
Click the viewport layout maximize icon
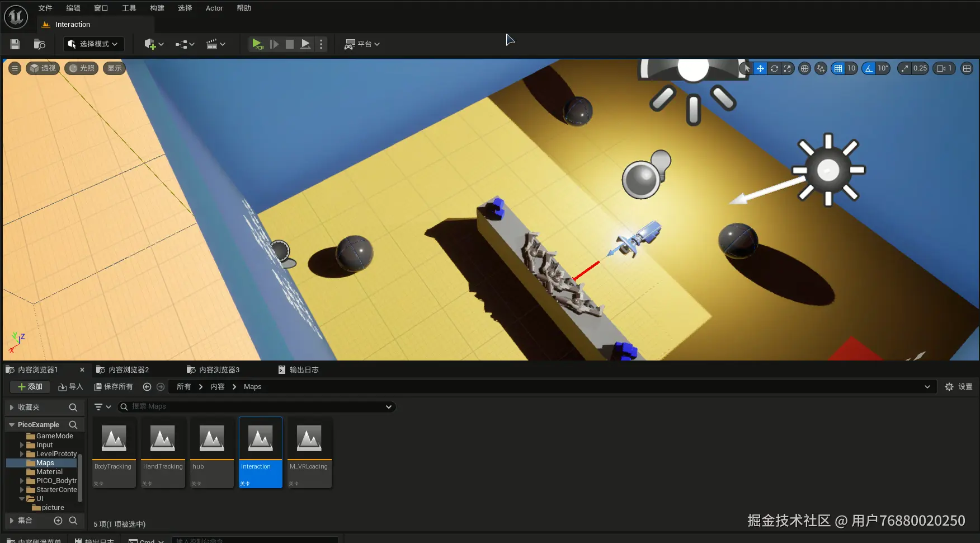pos(967,68)
